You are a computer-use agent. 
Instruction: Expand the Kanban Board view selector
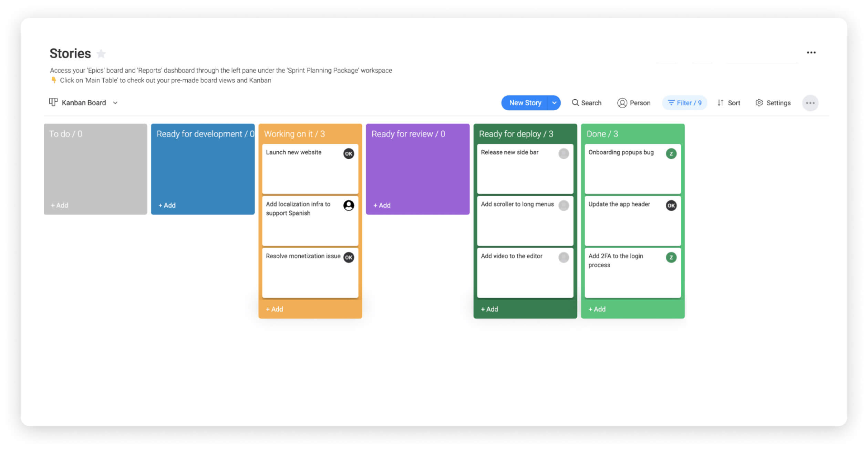114,103
